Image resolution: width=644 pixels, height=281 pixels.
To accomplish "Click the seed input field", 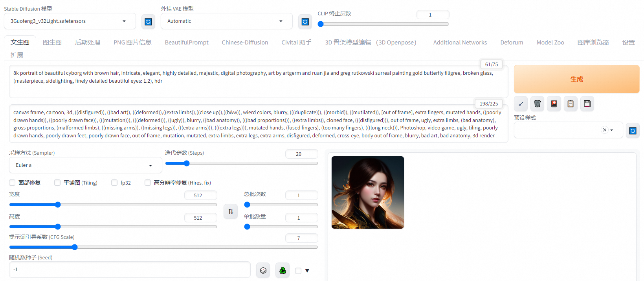I will point(130,270).
